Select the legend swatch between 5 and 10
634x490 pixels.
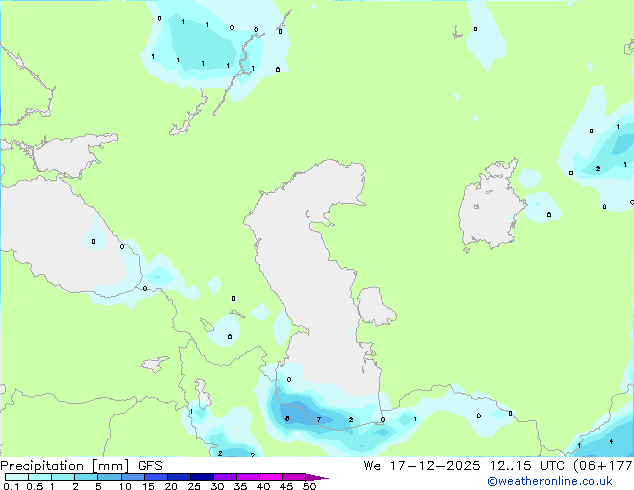tap(109, 477)
